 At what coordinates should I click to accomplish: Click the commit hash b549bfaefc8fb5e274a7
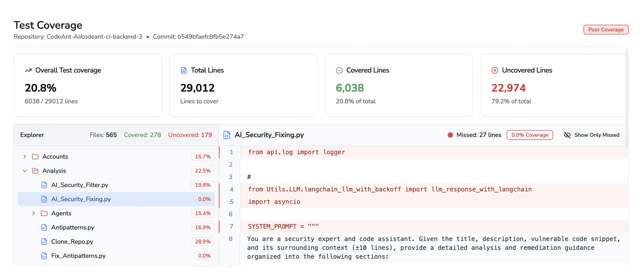[211, 37]
